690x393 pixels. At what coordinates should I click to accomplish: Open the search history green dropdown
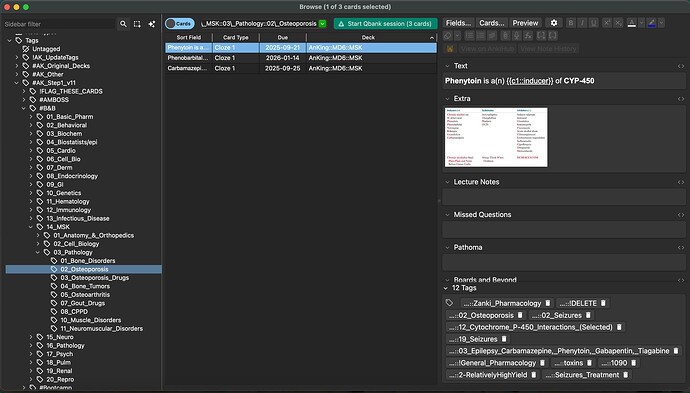tap(323, 24)
